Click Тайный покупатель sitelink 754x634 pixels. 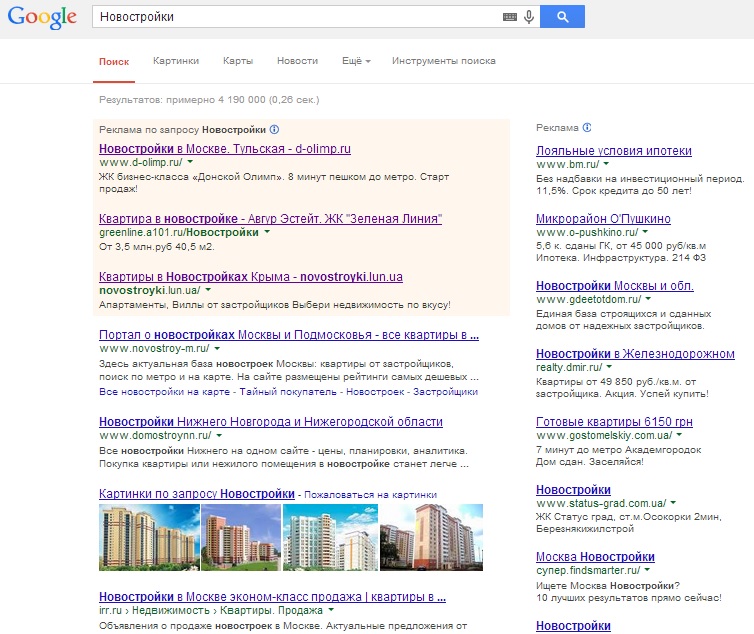(x=288, y=392)
